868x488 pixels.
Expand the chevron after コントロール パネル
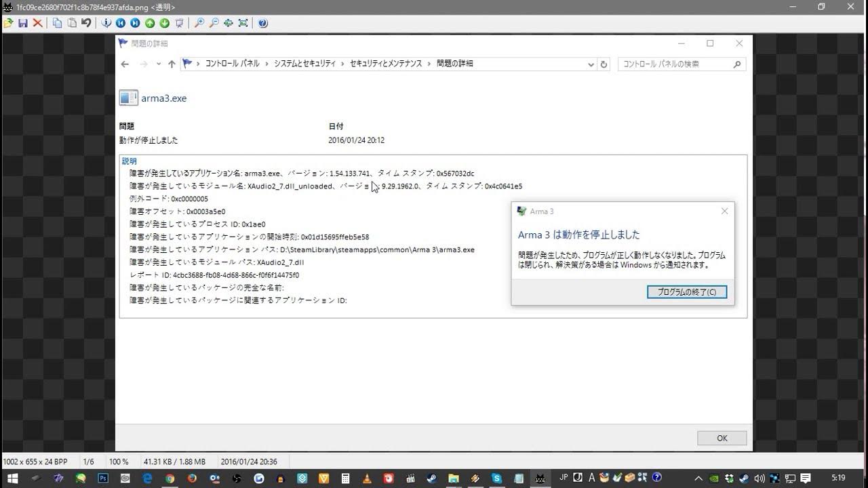267,64
